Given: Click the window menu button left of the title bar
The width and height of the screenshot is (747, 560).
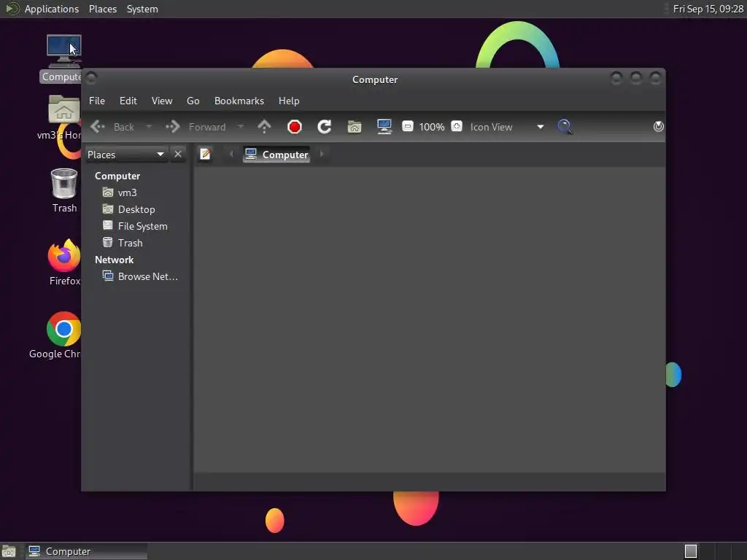Looking at the screenshot, I should pos(91,77).
